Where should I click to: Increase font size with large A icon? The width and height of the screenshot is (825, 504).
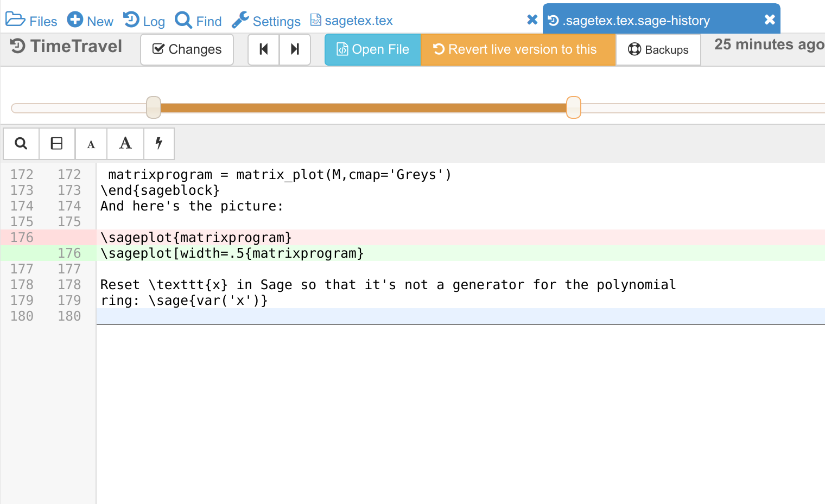(125, 144)
